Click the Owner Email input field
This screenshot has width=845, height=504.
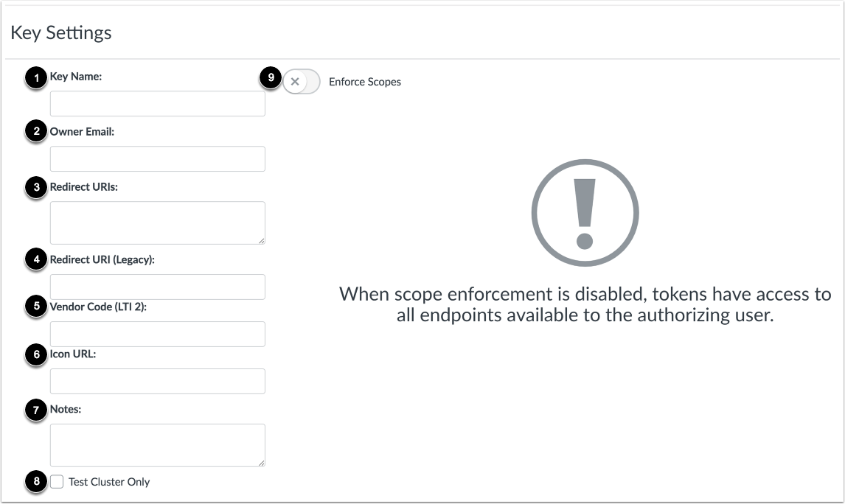click(x=157, y=159)
